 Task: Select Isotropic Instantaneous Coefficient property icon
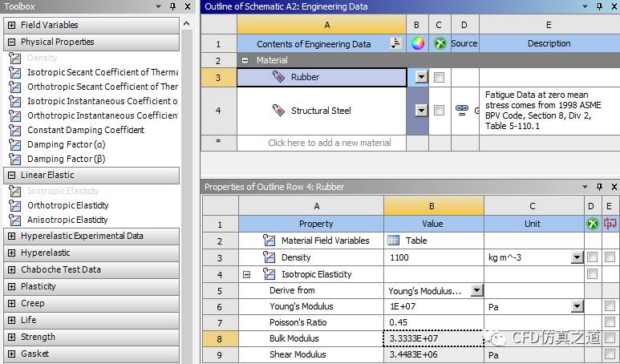pos(15,101)
